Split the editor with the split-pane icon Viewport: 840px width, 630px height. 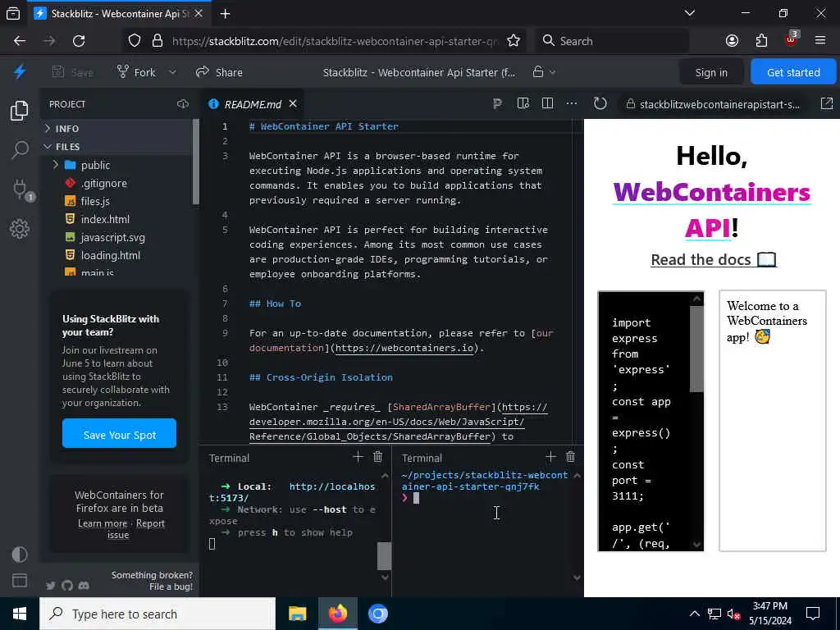coord(547,103)
